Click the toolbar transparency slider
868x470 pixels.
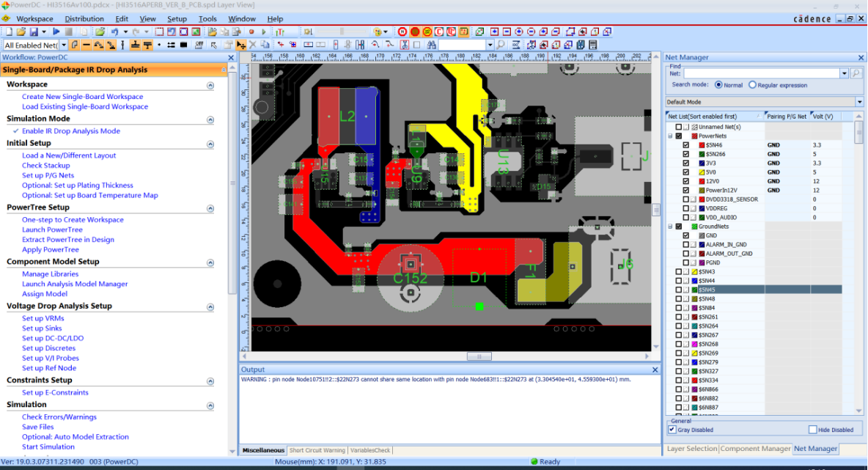[341, 32]
